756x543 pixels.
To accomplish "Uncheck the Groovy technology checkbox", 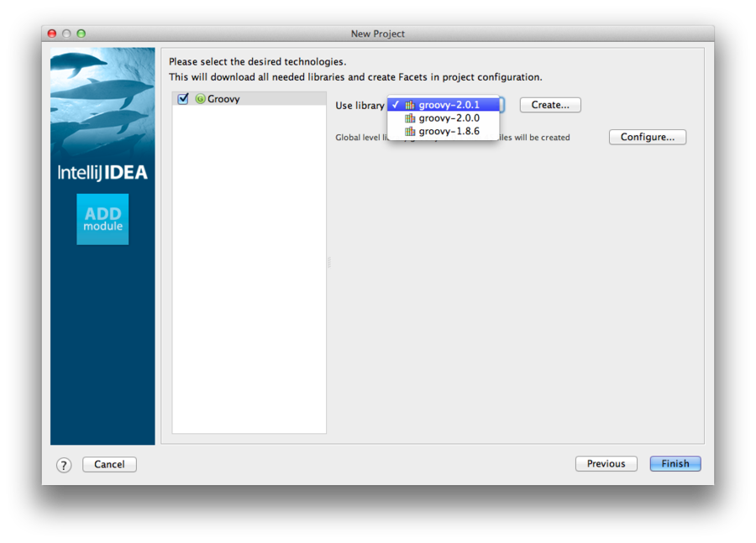I will [x=183, y=99].
